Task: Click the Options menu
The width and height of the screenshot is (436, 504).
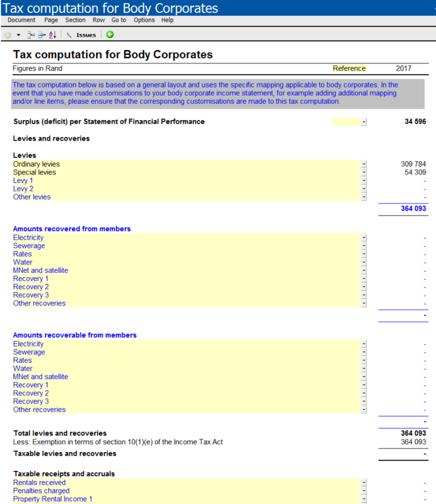Action: pyautogui.click(x=144, y=20)
